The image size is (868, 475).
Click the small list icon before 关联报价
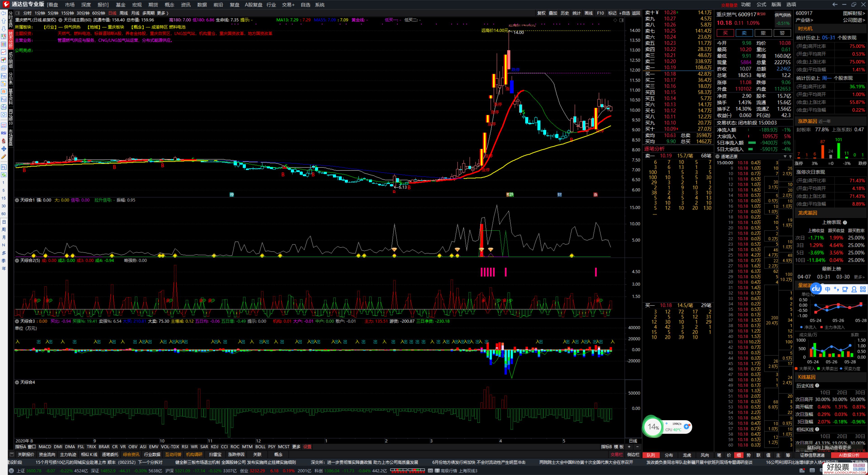point(12,454)
